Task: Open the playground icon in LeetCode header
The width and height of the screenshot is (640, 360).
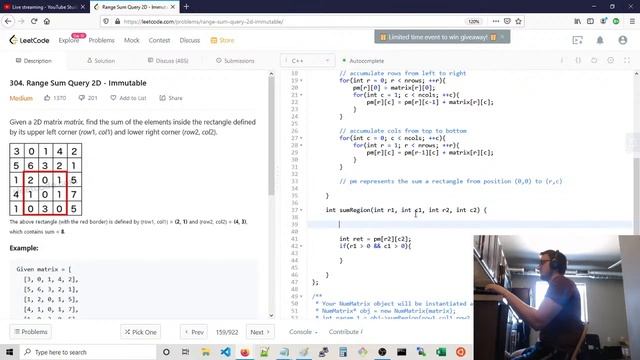Action: tap(578, 40)
